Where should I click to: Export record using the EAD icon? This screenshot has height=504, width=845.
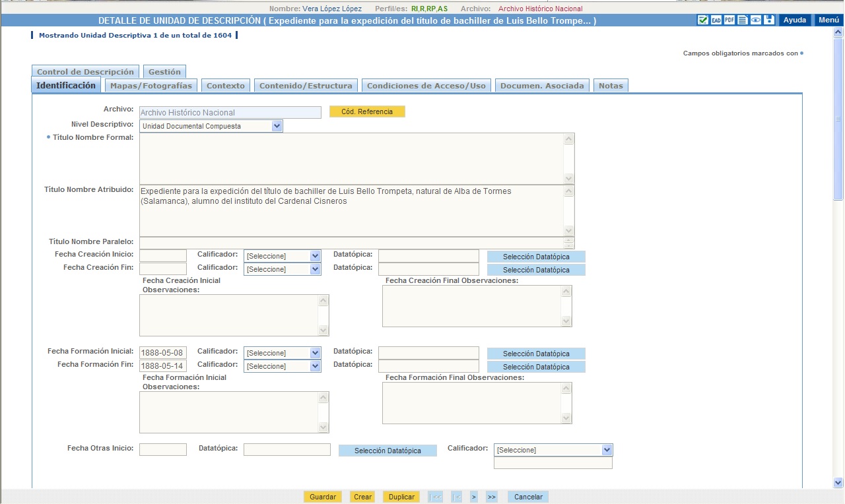pyautogui.click(x=716, y=20)
